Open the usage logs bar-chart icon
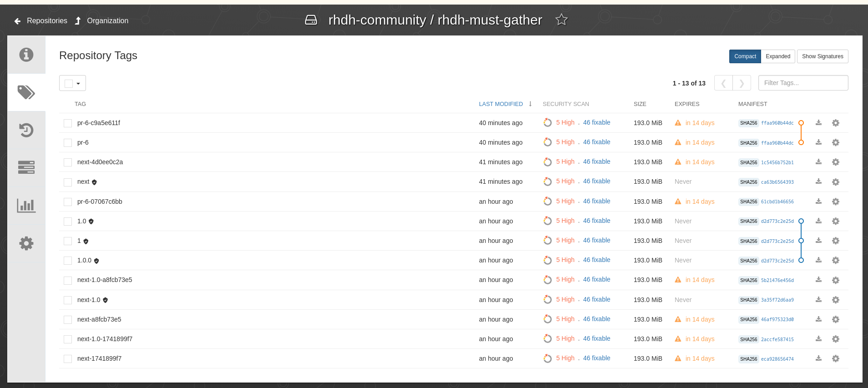This screenshot has height=388, width=868. point(26,206)
